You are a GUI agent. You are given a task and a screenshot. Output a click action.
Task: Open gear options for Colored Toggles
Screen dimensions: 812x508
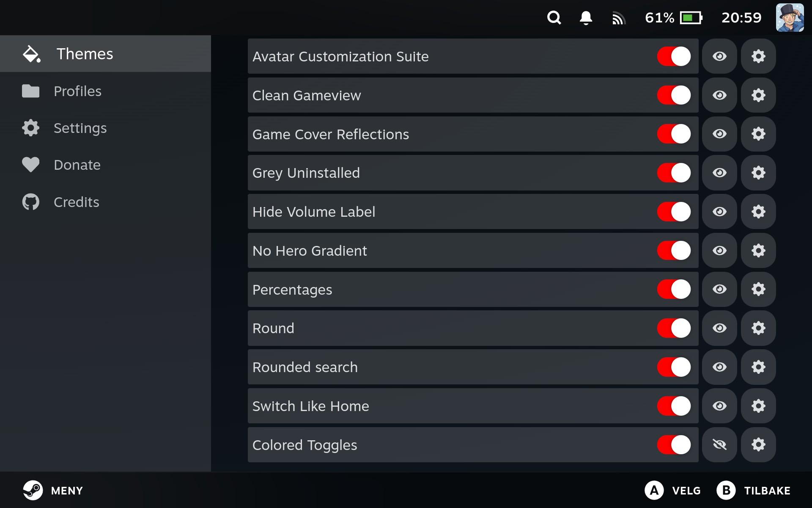coord(758,444)
